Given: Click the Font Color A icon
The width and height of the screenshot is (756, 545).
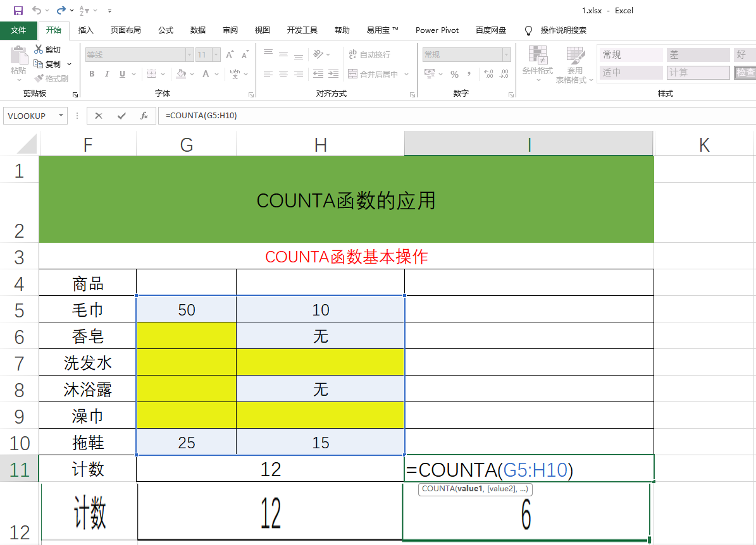Looking at the screenshot, I should 206,74.
